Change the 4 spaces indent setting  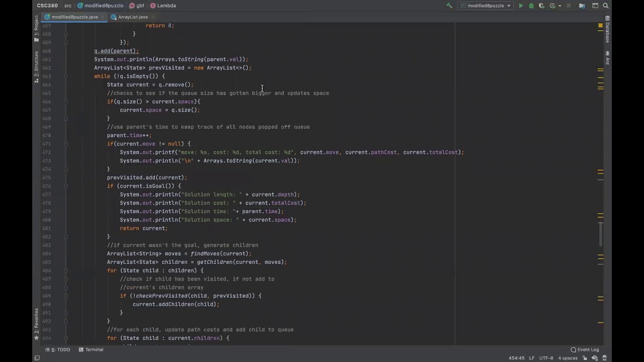[x=568, y=358]
